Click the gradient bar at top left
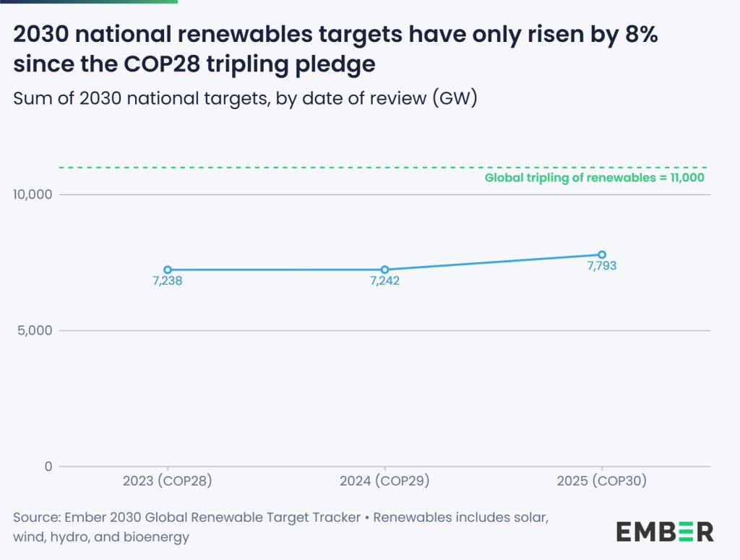The height and width of the screenshot is (560, 740). [88, 1]
